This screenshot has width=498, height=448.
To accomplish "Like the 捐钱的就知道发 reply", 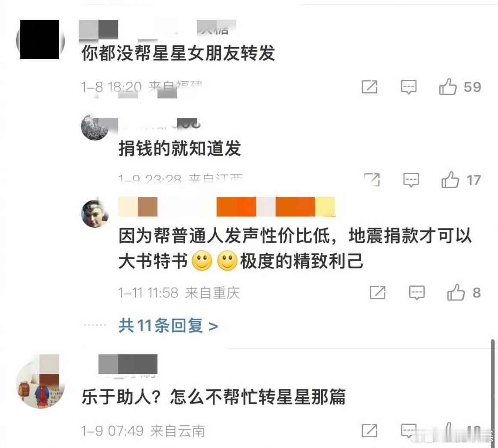I will pos(450,180).
